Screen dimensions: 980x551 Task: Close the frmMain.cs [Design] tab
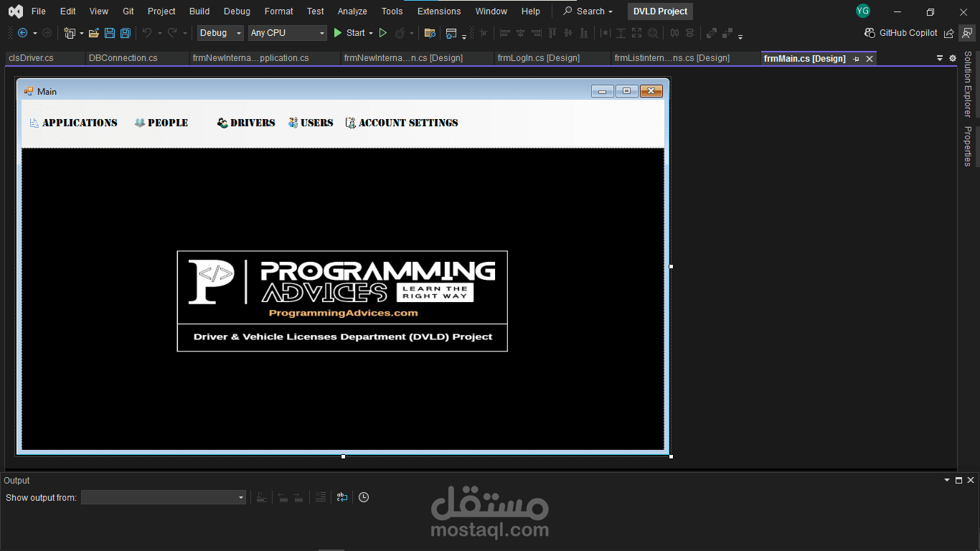click(870, 59)
